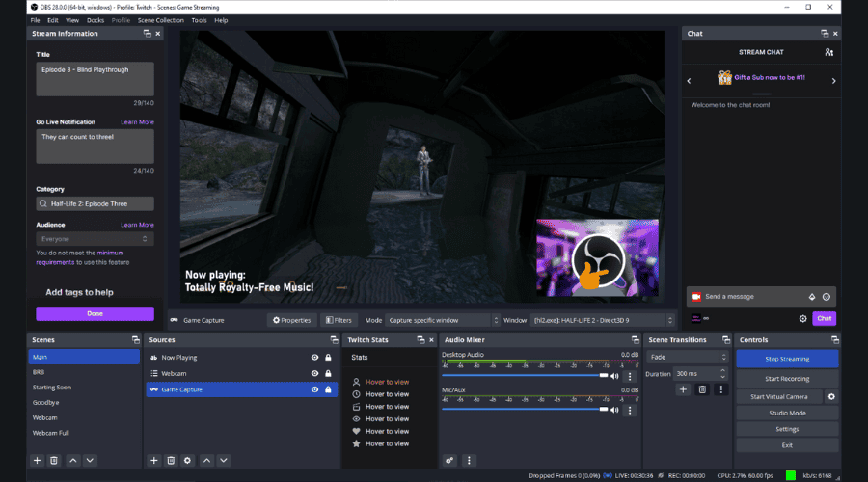Add a new scene with plus icon
The height and width of the screenshot is (482, 868).
point(37,461)
